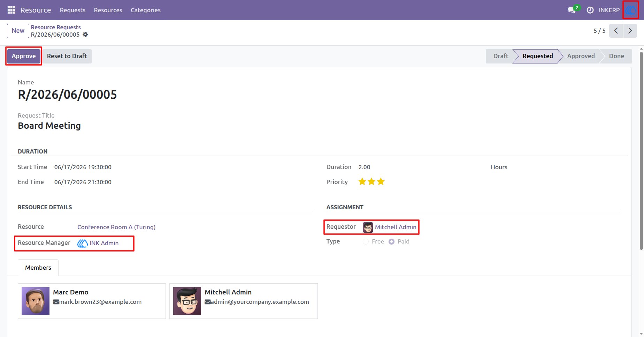644x337 pixels.
Task: Click the Duration value 2.00
Action: tap(365, 167)
